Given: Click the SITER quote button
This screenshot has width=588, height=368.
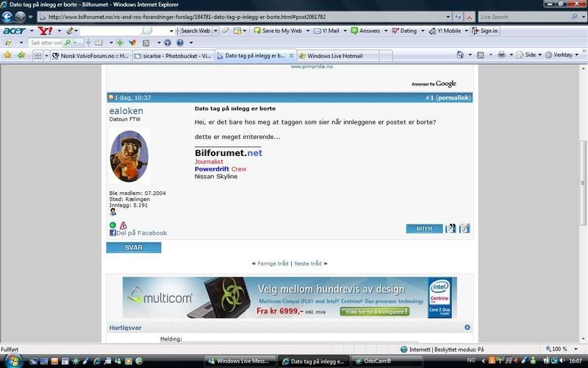Looking at the screenshot, I should [x=424, y=229].
